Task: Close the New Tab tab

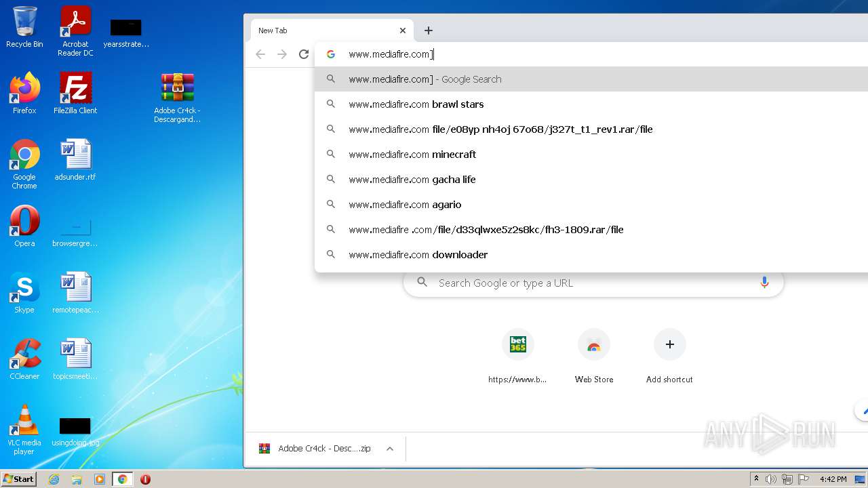Action: click(403, 30)
